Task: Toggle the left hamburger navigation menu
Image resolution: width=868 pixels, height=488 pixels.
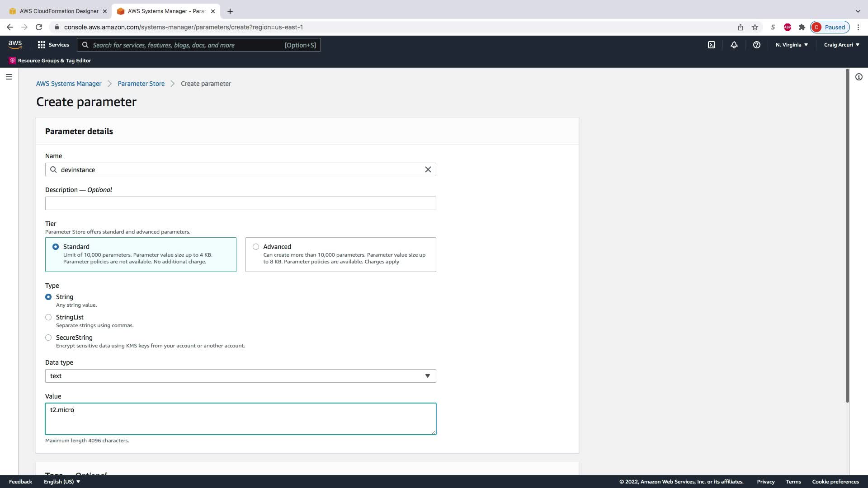Action: 9,77
